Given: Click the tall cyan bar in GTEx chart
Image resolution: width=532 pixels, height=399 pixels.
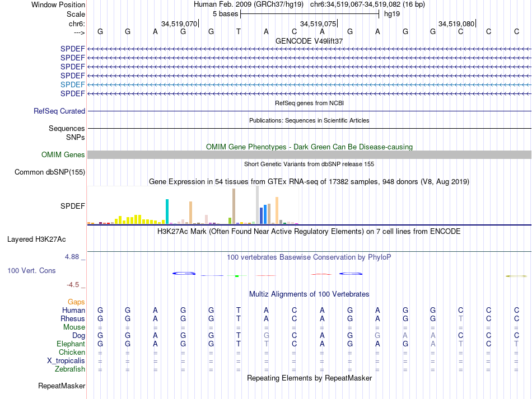Looking at the screenshot, I should (x=167, y=212).
